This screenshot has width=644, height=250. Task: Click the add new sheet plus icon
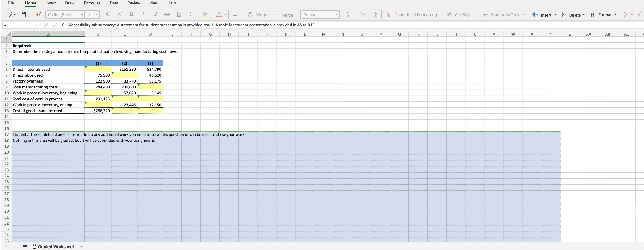point(81,246)
